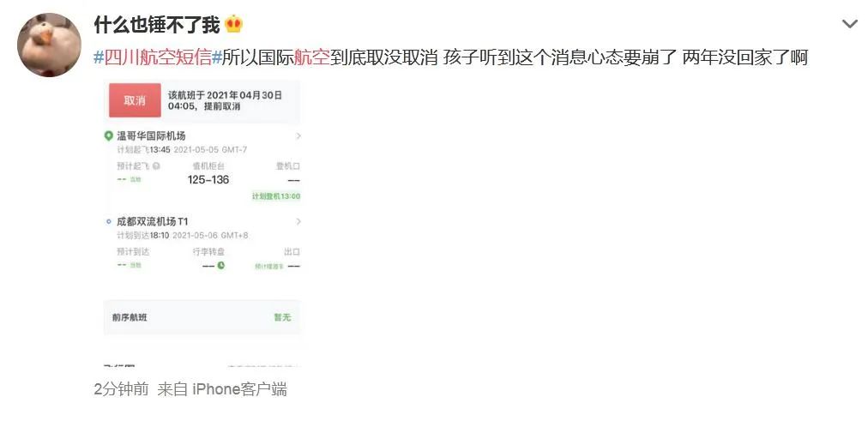
Task: Click the green clock icon under 行李转盘
Action: click(x=221, y=266)
